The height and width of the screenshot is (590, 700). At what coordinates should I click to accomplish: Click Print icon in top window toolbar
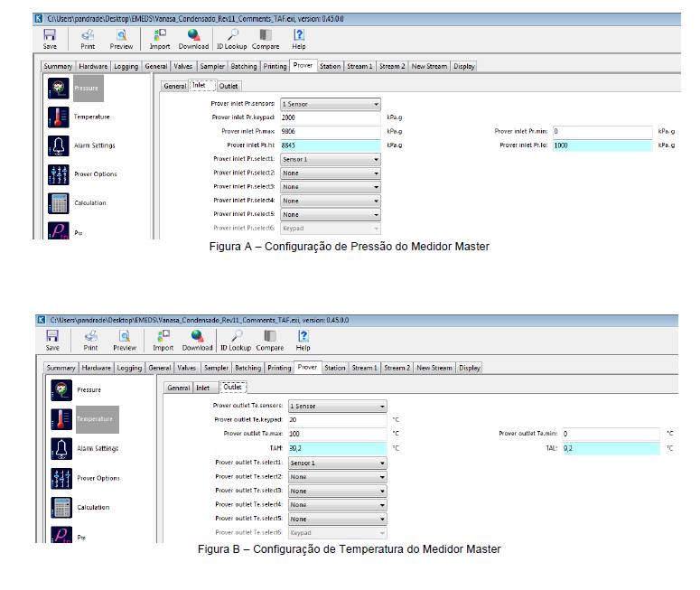coord(88,35)
